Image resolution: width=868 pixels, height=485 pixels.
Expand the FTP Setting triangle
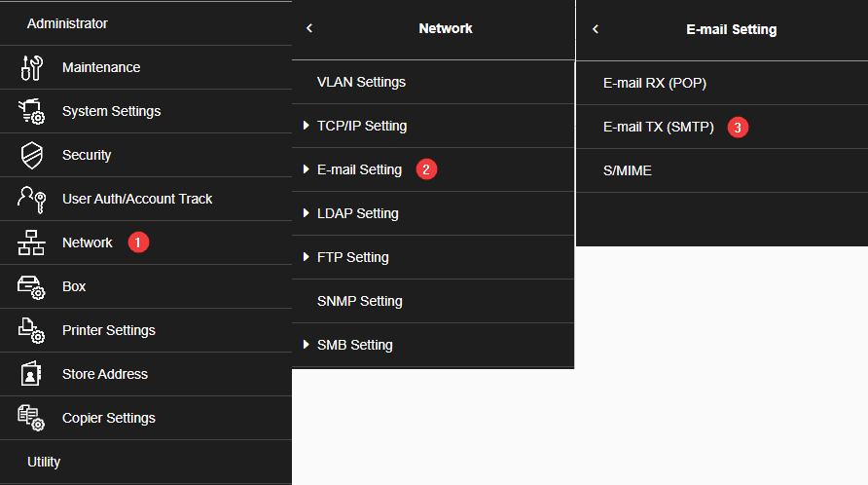pos(307,257)
